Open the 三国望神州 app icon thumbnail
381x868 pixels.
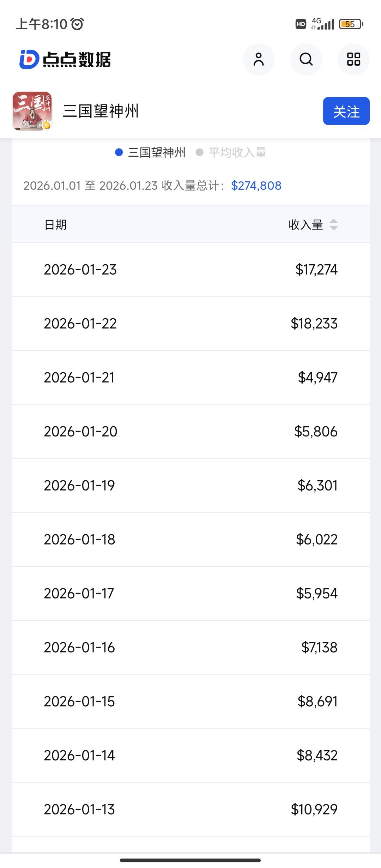[32, 111]
